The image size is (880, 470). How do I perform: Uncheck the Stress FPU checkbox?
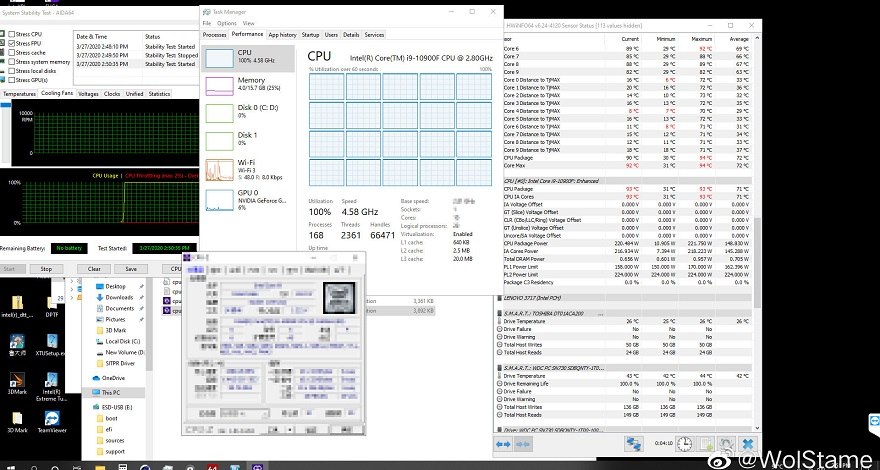click(12, 43)
